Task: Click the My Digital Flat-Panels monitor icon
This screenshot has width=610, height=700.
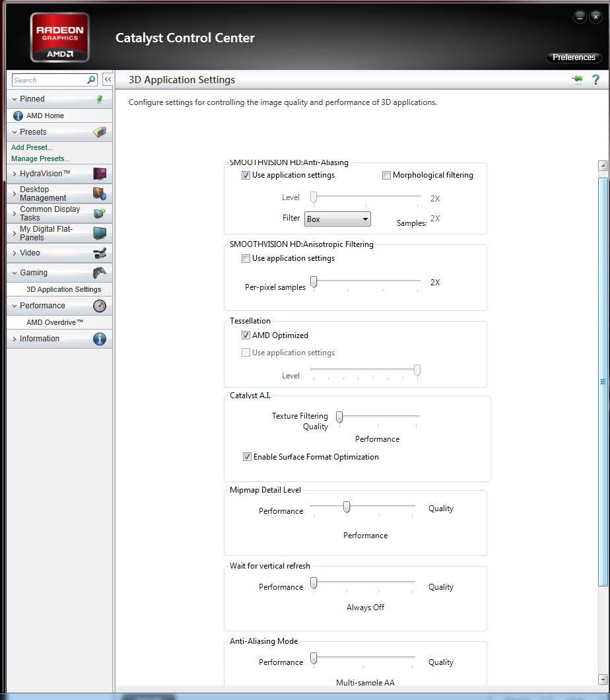Action: [x=100, y=233]
